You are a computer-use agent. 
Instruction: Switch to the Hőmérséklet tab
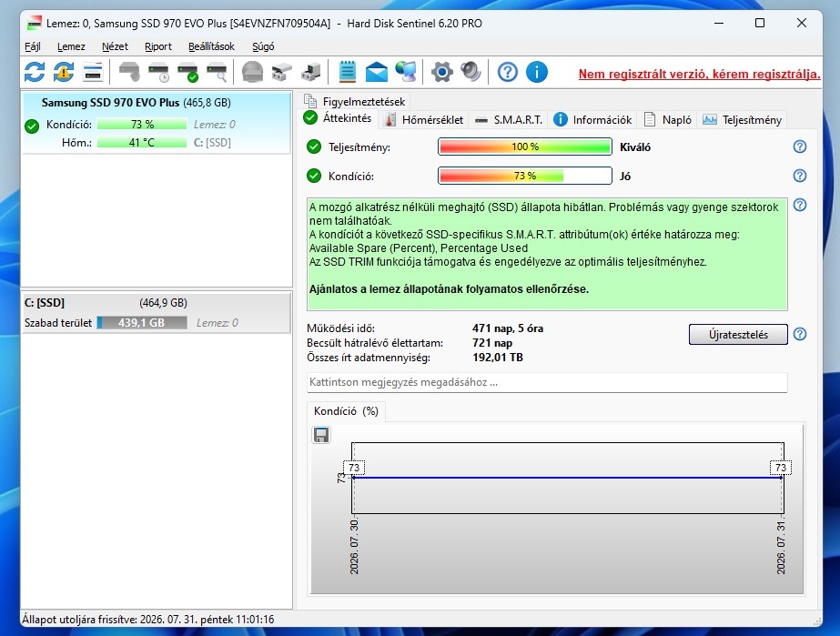(x=424, y=120)
